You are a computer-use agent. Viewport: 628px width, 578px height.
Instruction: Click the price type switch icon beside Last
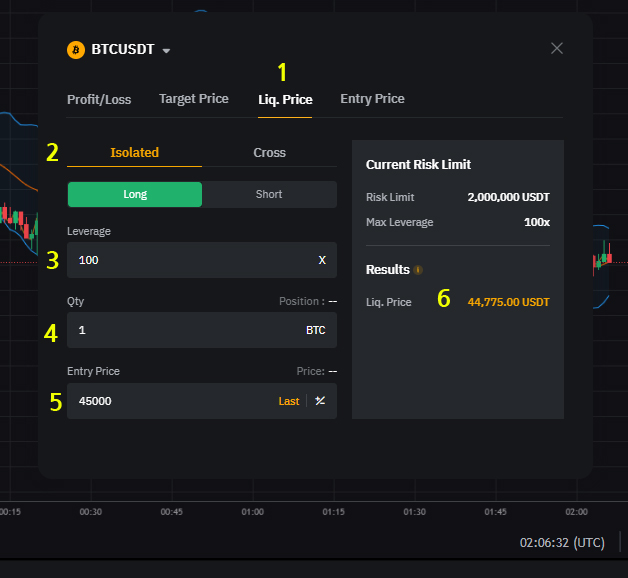[321, 401]
